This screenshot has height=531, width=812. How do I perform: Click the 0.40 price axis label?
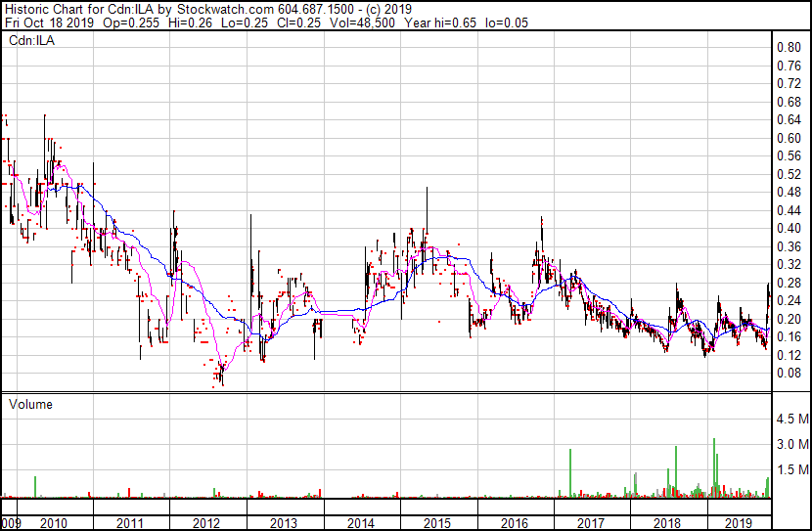coord(789,228)
